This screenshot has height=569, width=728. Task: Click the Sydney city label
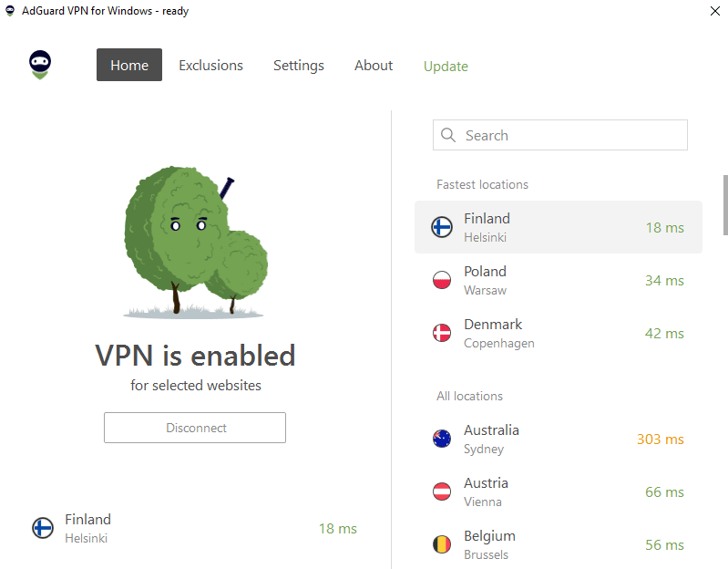click(484, 450)
